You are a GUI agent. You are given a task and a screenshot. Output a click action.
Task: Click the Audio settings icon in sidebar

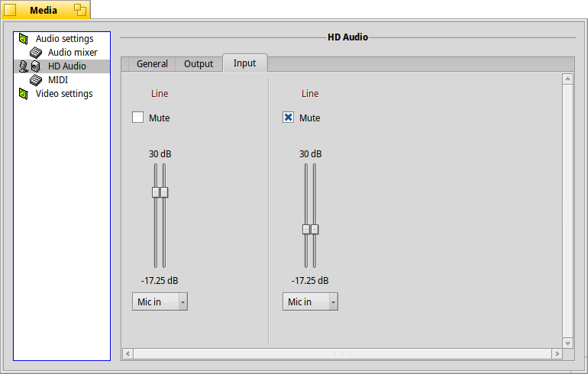(x=24, y=39)
